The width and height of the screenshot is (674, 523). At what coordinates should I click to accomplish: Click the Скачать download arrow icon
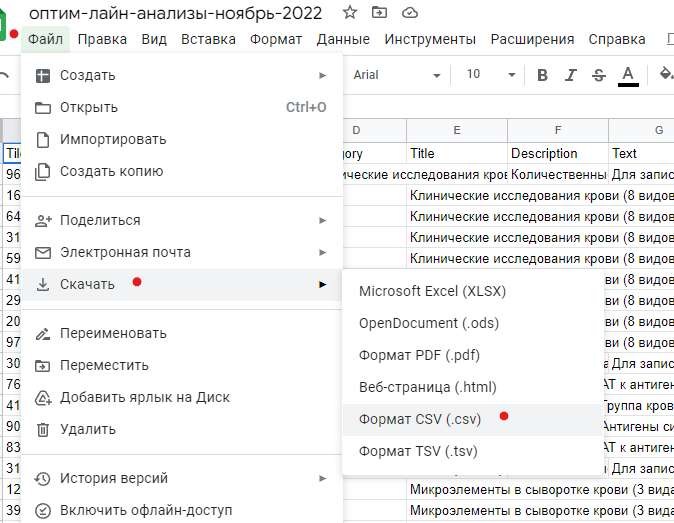43,284
